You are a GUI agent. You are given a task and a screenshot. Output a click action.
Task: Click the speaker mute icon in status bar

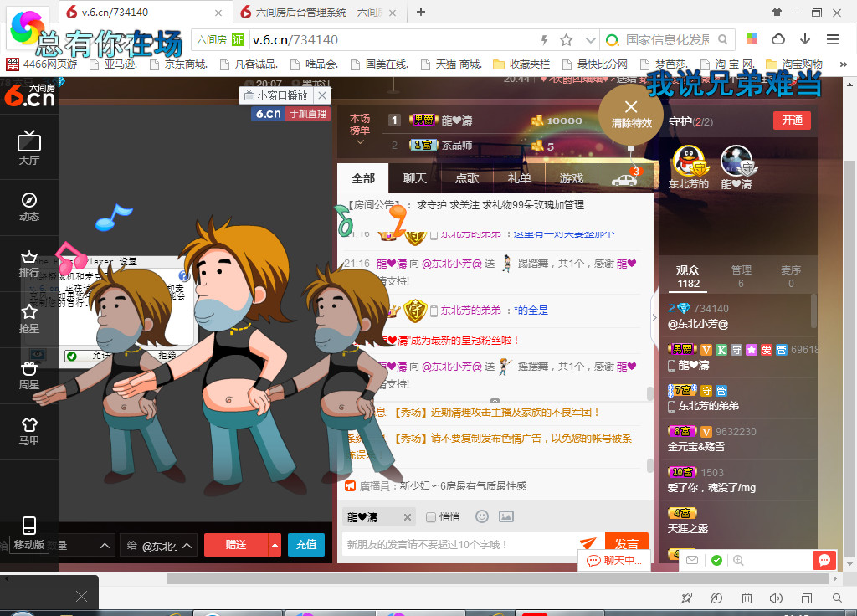(x=776, y=598)
